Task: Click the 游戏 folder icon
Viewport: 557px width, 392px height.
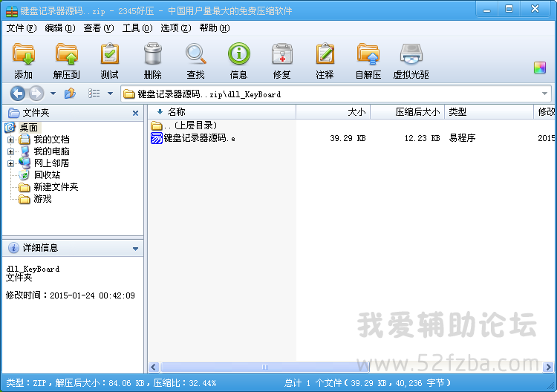Action: tap(25, 199)
